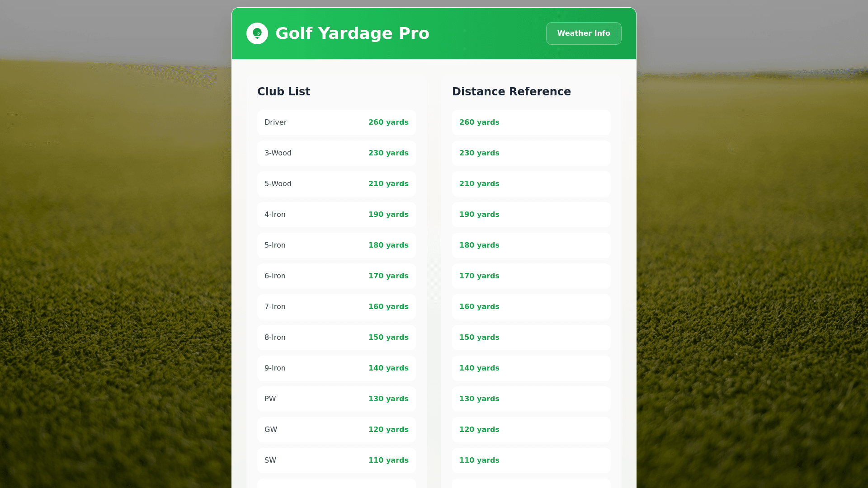The width and height of the screenshot is (868, 488).
Task: Click the 260 yards distance reference
Action: click(531, 122)
